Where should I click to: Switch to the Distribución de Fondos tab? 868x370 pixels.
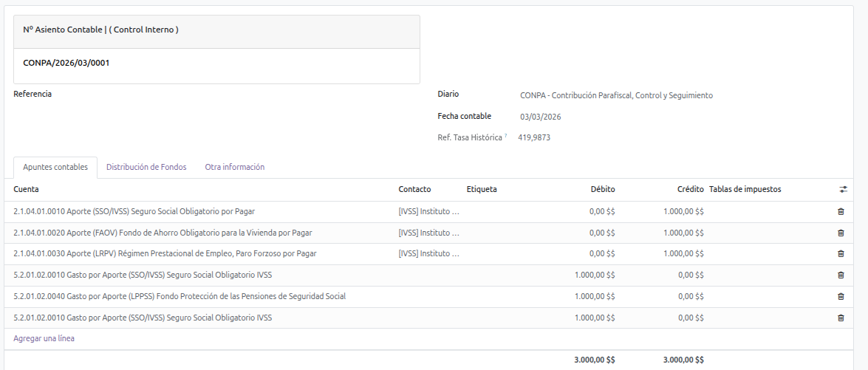click(x=146, y=167)
